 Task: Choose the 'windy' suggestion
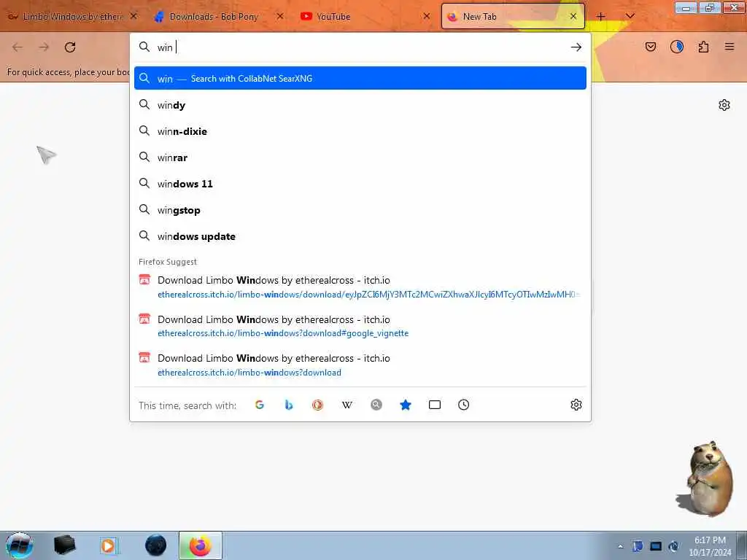360,105
